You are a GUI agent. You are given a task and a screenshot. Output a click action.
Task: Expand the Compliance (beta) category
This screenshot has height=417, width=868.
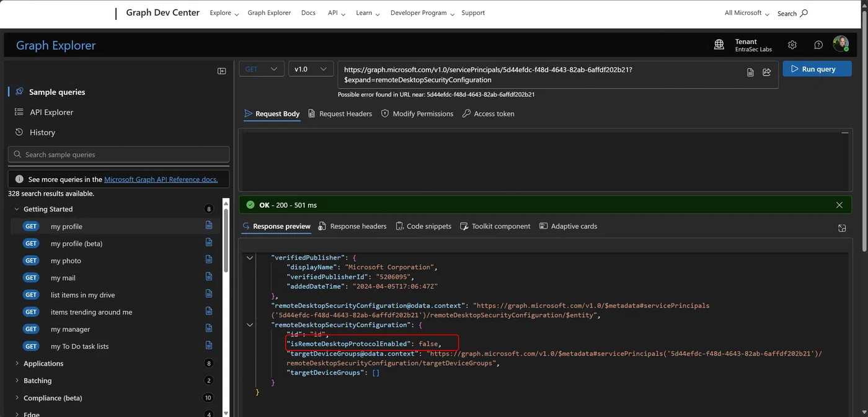17,398
